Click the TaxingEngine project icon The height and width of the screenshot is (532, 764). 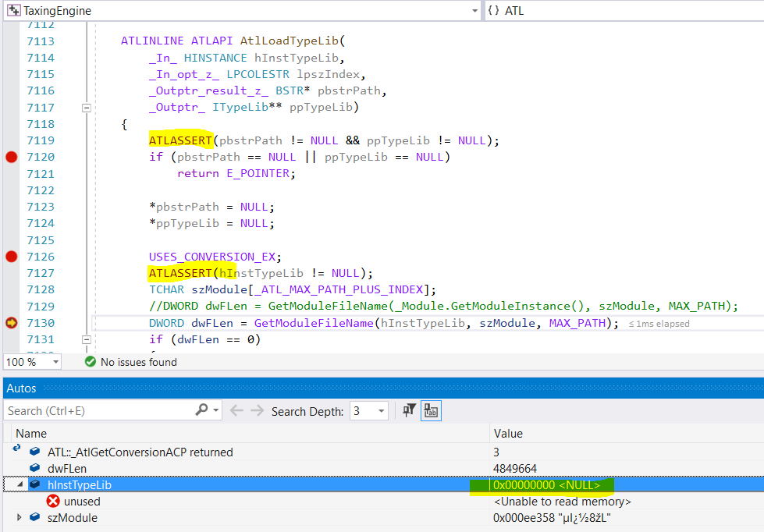click(x=13, y=10)
